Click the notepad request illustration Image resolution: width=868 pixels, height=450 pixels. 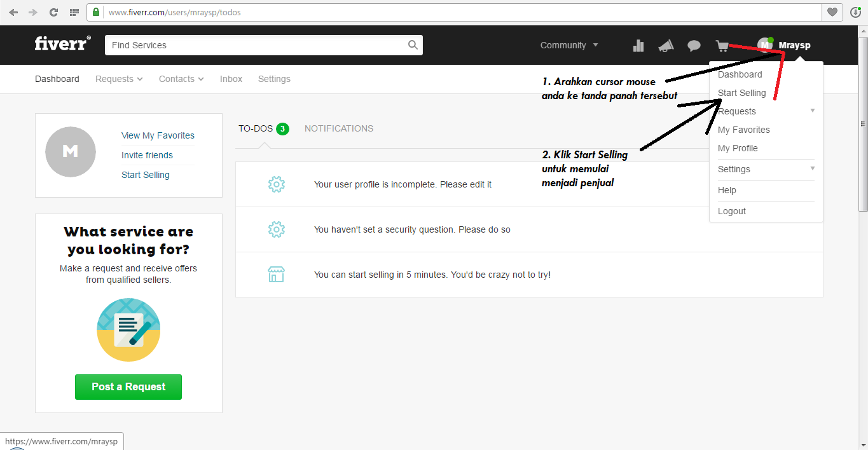128,330
